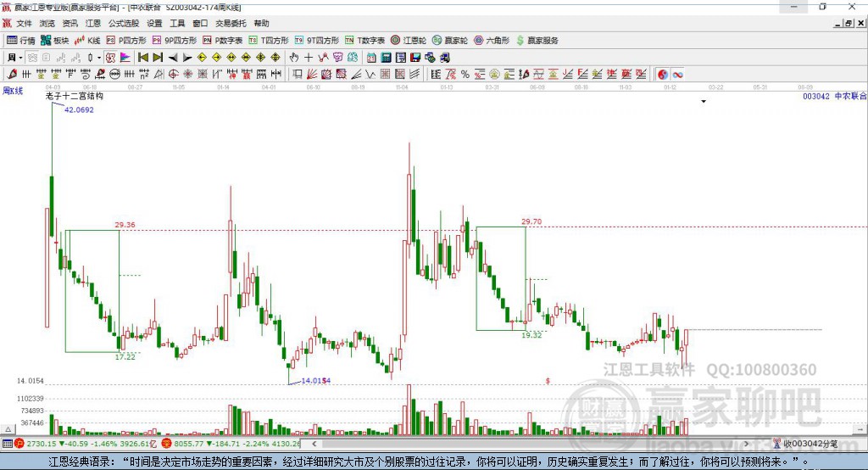Open the 行情 market quotes view
Screen dimensions: 868x470
click(x=20, y=41)
